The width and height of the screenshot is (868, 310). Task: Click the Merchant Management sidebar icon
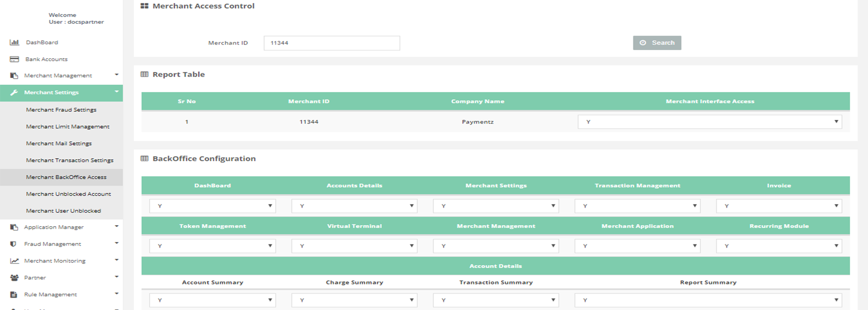(14, 76)
